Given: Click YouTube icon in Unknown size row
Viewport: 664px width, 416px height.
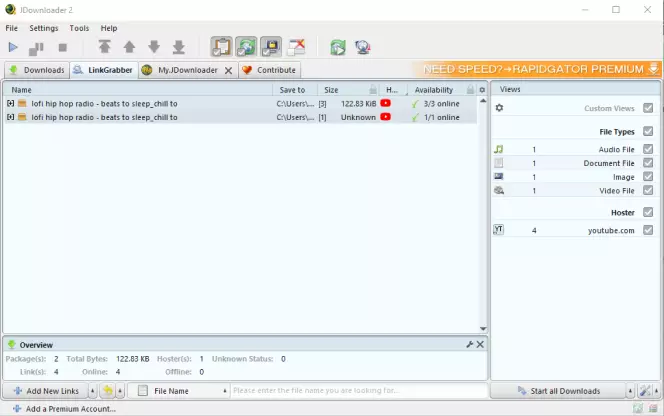Looking at the screenshot, I should tap(385, 117).
